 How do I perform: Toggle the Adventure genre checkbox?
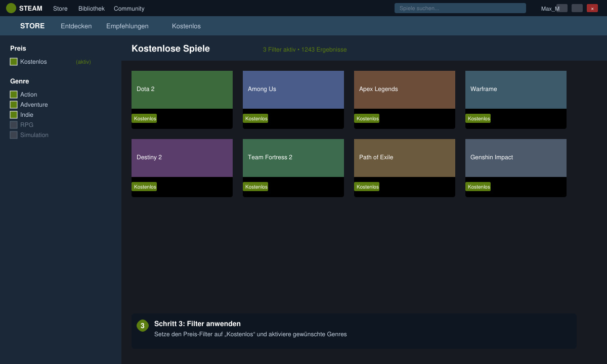click(14, 105)
